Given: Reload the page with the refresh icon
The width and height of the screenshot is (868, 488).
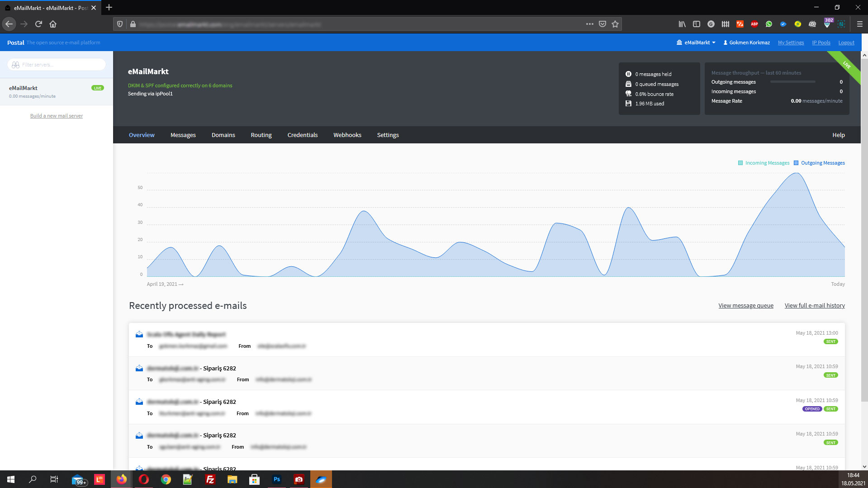Looking at the screenshot, I should 38,24.
